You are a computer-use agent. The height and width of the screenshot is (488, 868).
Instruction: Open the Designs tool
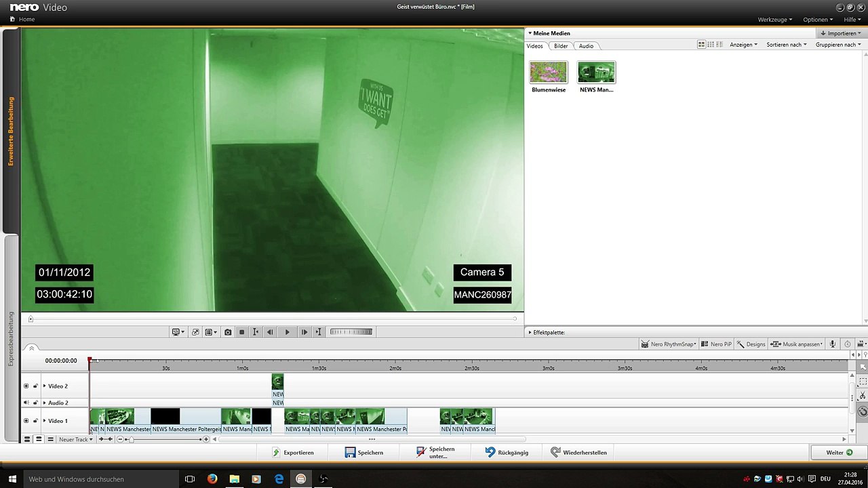(751, 344)
